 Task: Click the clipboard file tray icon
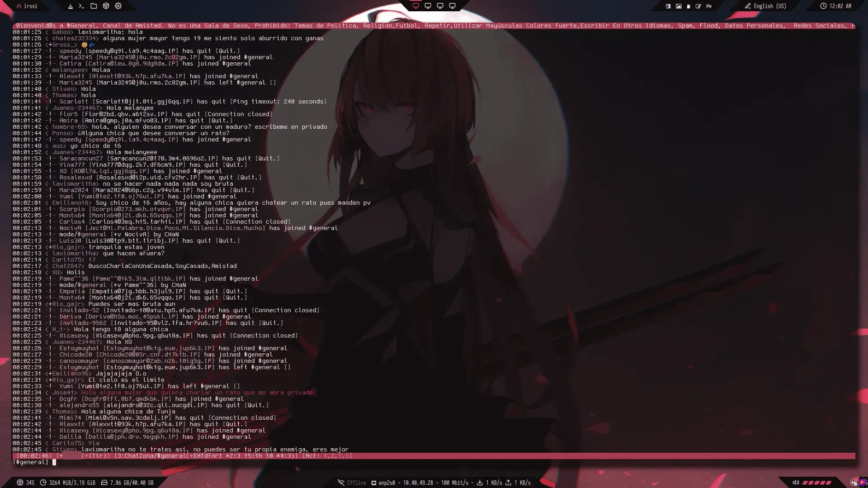tap(689, 6)
